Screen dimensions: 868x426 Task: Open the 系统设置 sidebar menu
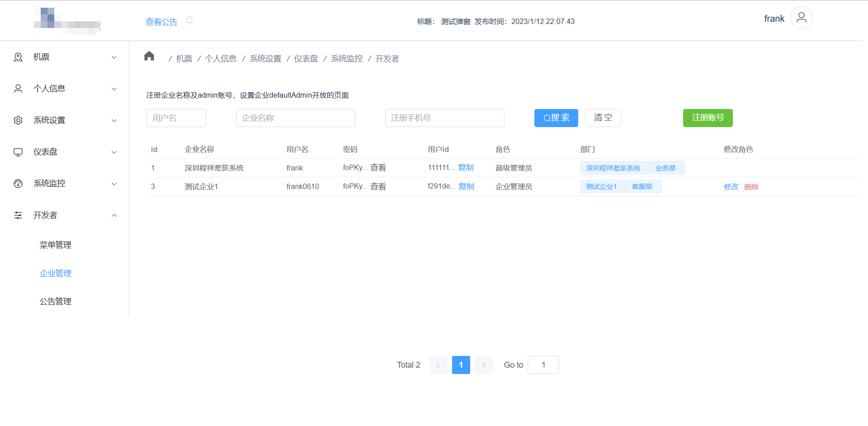(x=65, y=120)
